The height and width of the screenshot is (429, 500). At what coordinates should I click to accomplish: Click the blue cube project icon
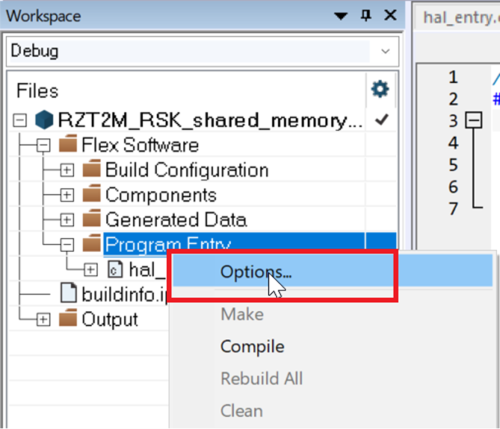click(44, 119)
